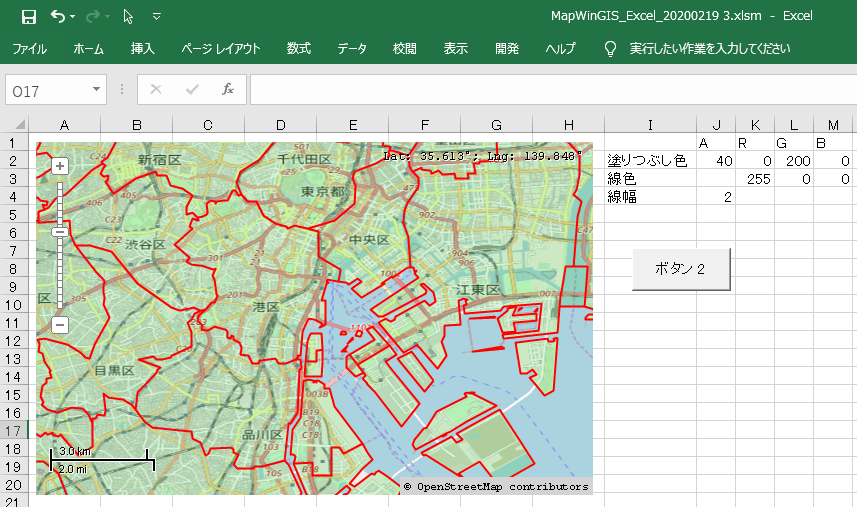Select the cell containing 40
The image size is (857, 507).
[716, 161]
